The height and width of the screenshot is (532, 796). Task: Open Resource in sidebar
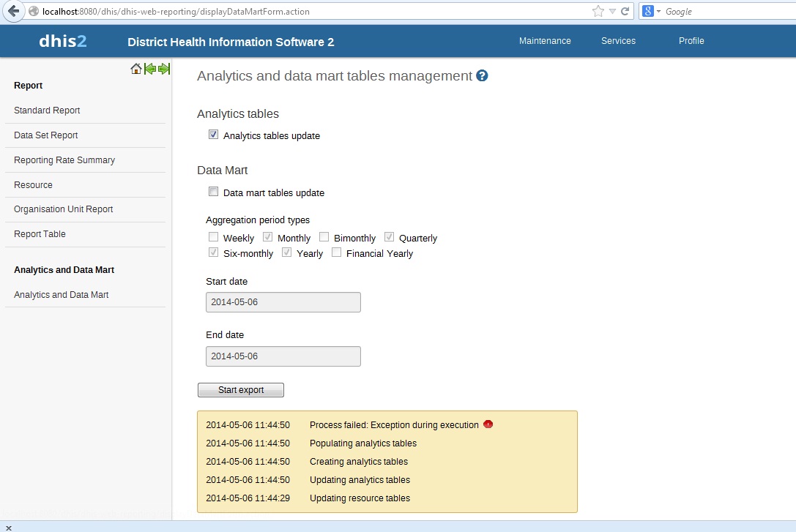(x=33, y=184)
